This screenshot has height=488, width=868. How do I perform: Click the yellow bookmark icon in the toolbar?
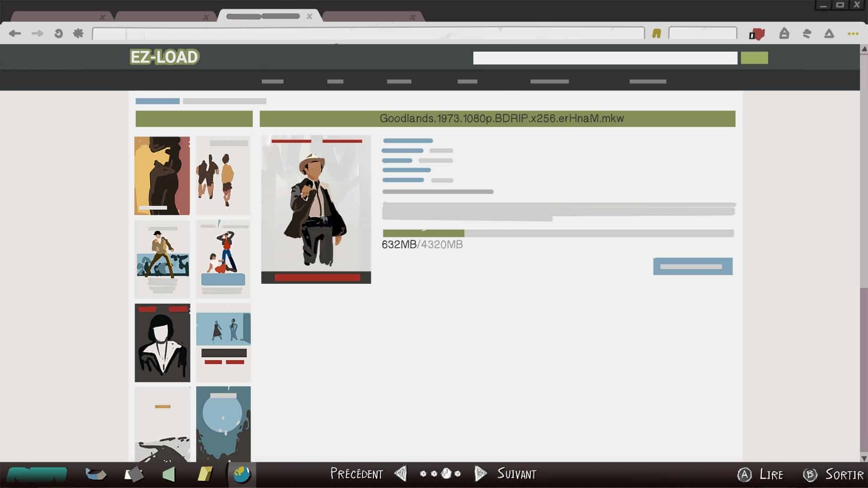click(x=656, y=33)
